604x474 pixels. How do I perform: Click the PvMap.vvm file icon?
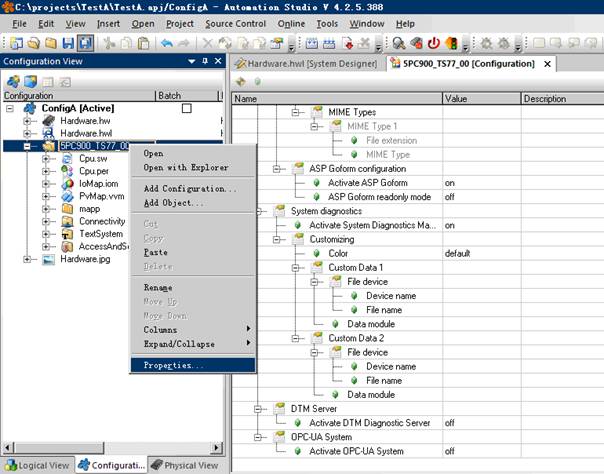pos(67,197)
